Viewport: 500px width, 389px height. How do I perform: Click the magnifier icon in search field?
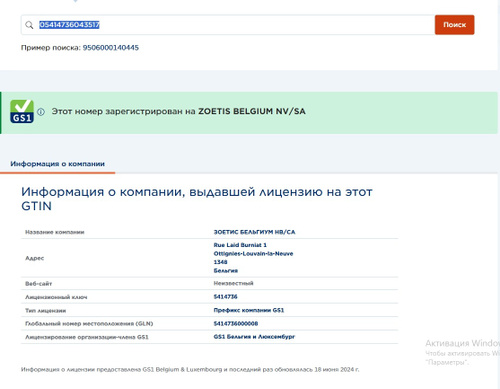point(29,25)
